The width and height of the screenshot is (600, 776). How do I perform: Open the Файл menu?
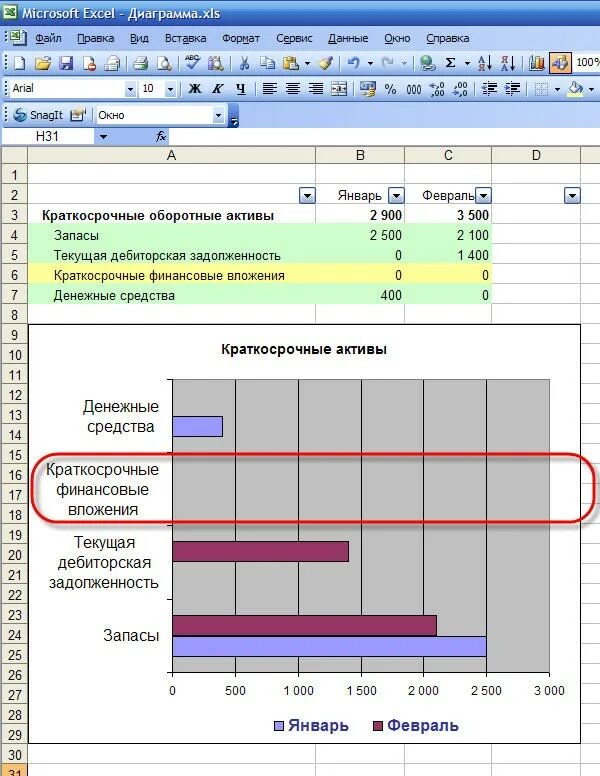pyautogui.click(x=48, y=38)
